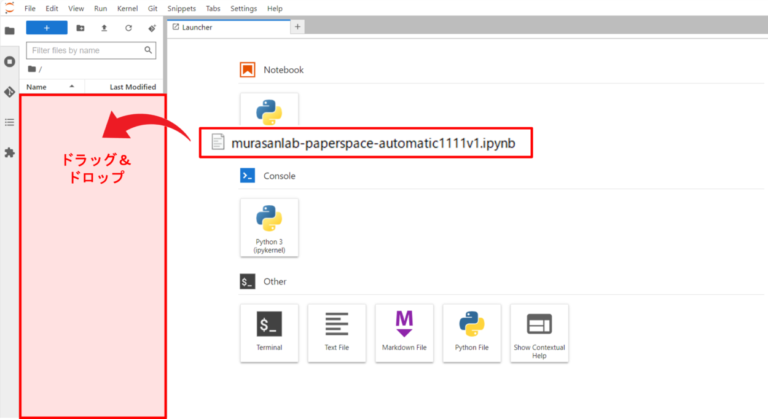The width and height of the screenshot is (768, 419).
Task: Open the Kernel menu
Action: point(127,8)
